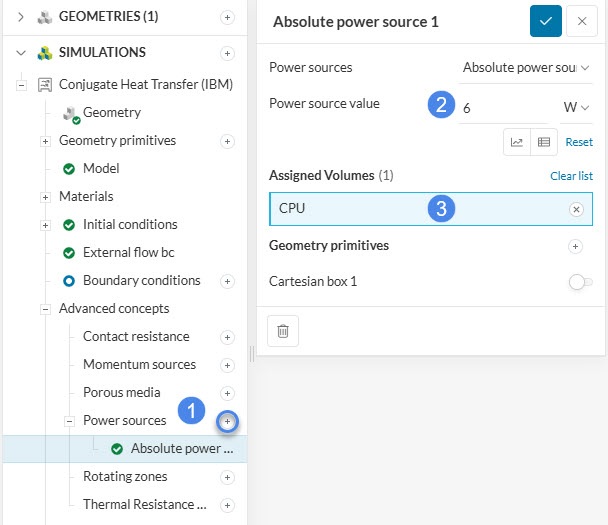Expand the GEOMETRIES section
Viewport: 608px width, 525px height.
point(21,17)
